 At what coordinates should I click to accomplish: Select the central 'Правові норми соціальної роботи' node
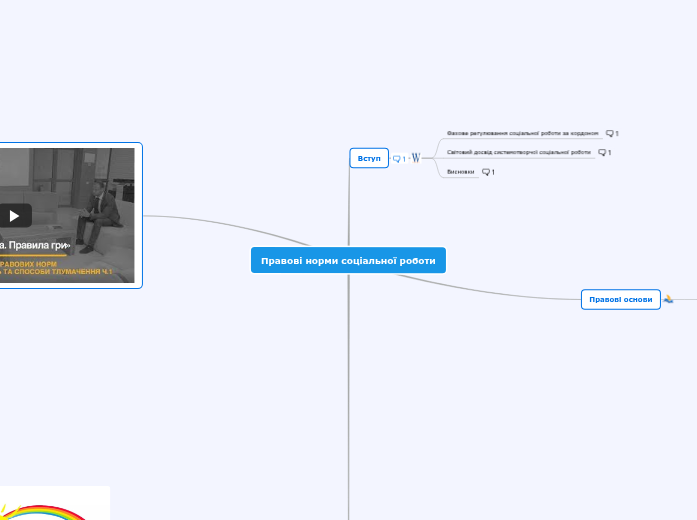[348, 260]
